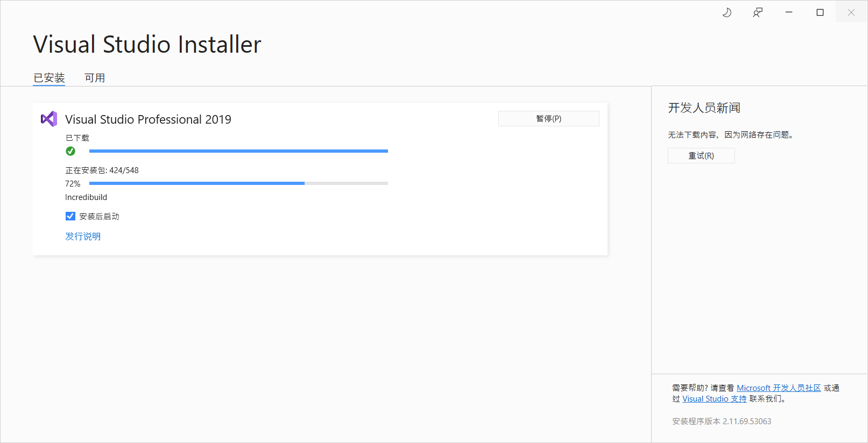
Task: Minimize the installer window
Action: 789,12
